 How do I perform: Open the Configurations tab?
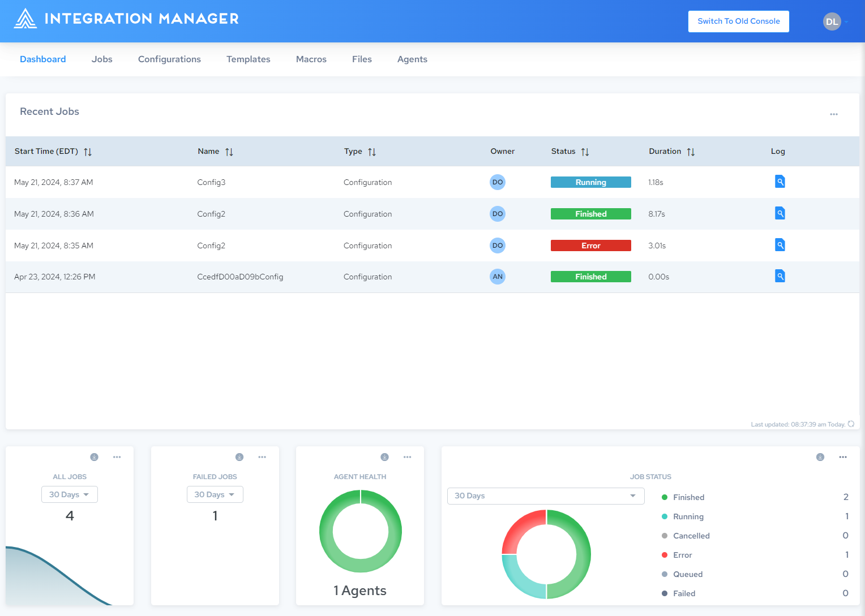[x=169, y=59]
